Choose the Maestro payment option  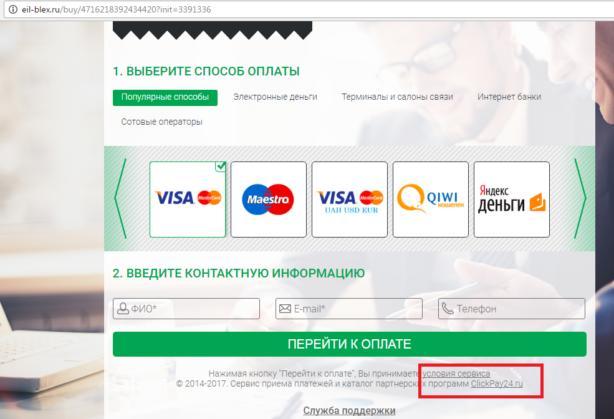point(269,199)
